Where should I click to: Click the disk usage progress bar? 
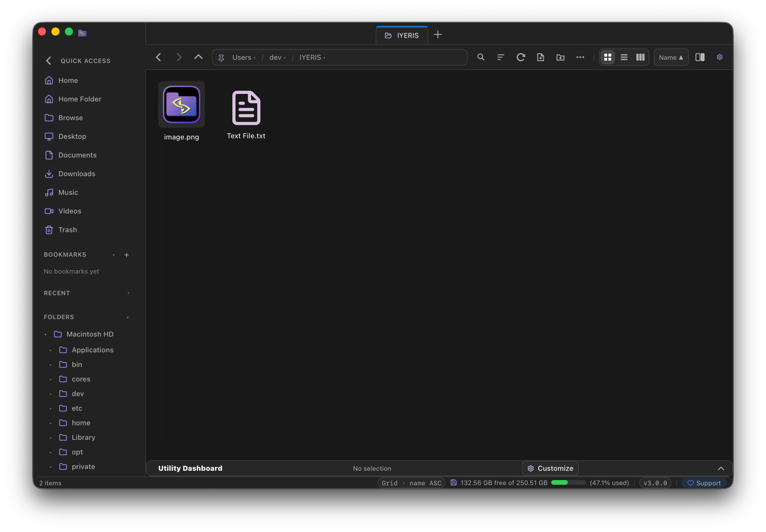[568, 483]
